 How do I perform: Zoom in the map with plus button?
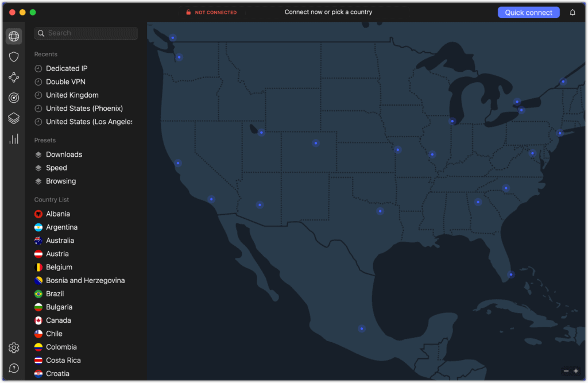(576, 371)
